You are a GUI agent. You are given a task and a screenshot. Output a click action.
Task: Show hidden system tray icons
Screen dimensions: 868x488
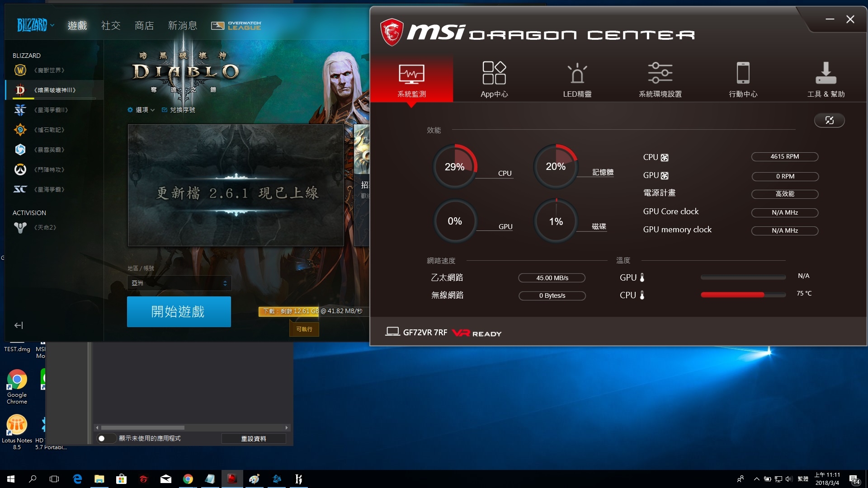pyautogui.click(x=756, y=479)
